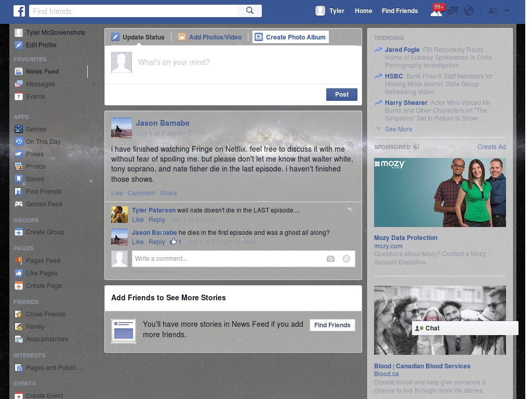The image size is (532, 399).
Task: Click the Saved bookmark icon
Action: (x=19, y=179)
